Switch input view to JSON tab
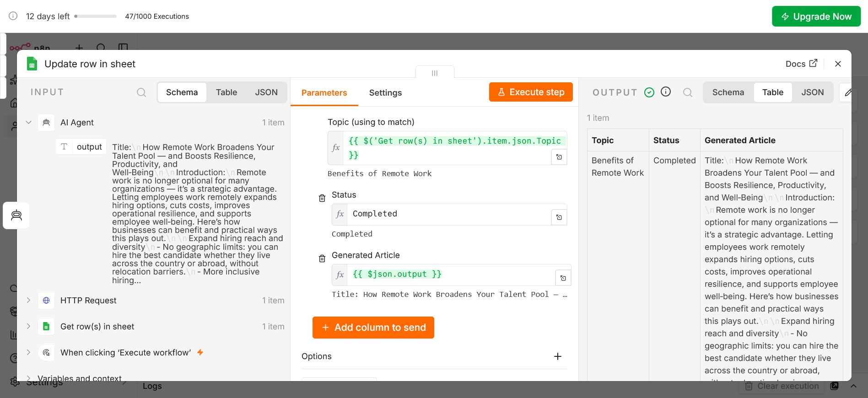The height and width of the screenshot is (398, 868). click(266, 92)
